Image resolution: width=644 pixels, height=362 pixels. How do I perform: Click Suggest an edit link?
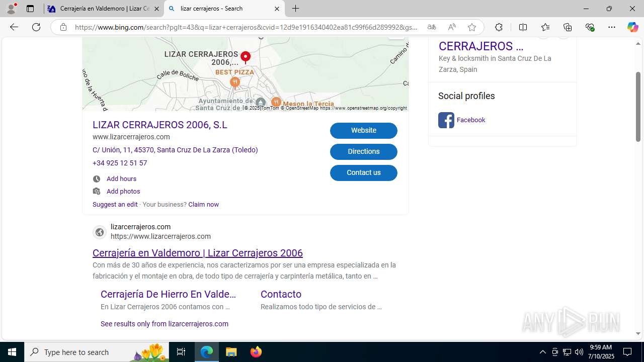click(x=115, y=204)
